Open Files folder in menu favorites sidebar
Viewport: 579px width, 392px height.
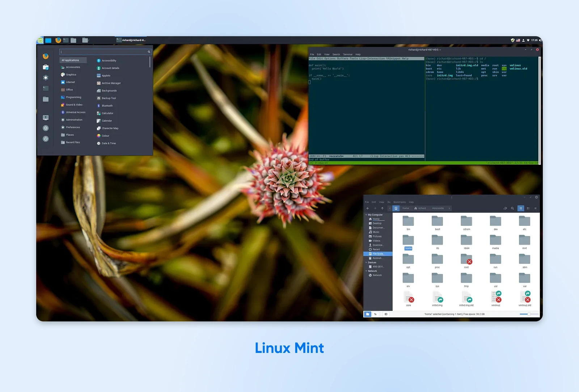[x=46, y=99]
